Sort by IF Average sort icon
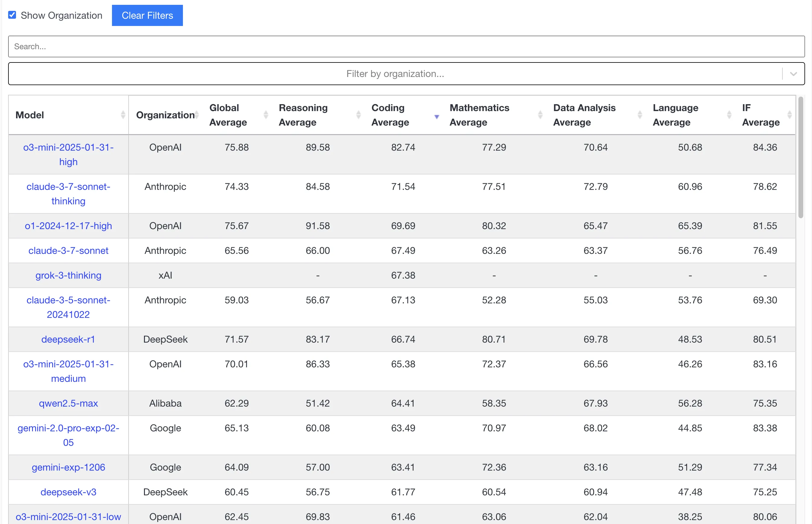Screen dimensions: 812x524 point(790,115)
